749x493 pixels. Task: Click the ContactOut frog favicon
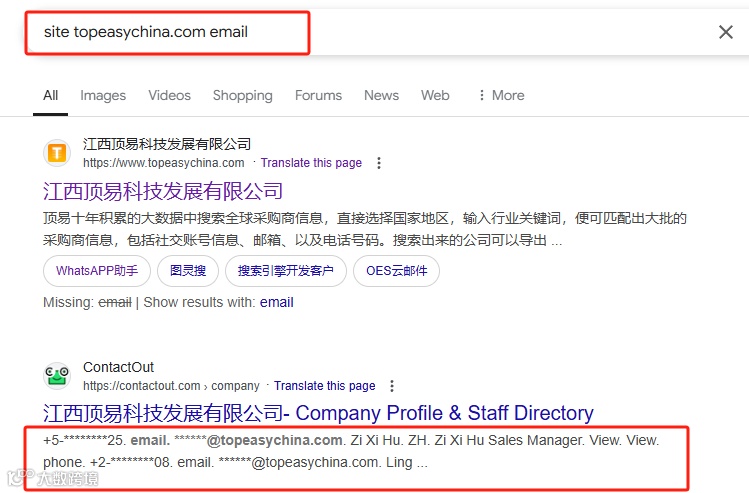(x=57, y=375)
